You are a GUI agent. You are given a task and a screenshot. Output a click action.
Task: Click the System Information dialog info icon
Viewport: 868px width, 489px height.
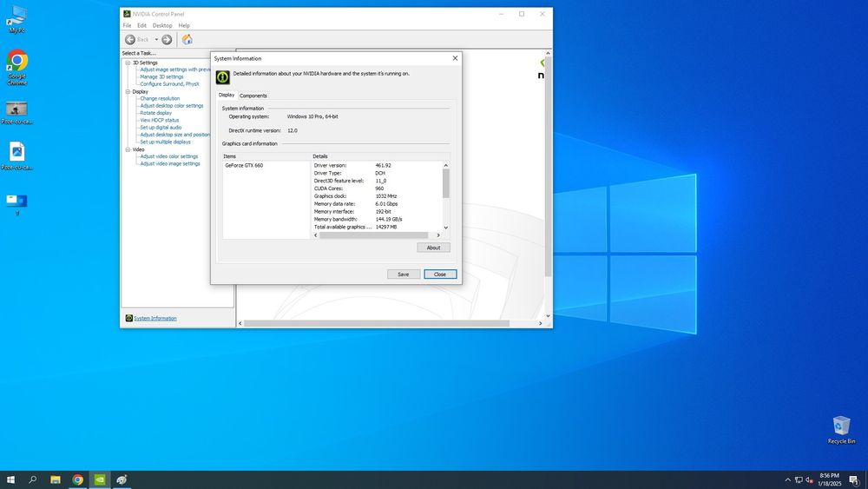tap(222, 77)
